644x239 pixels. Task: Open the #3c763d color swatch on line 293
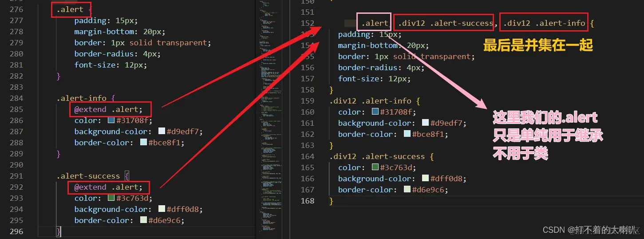[x=111, y=198]
